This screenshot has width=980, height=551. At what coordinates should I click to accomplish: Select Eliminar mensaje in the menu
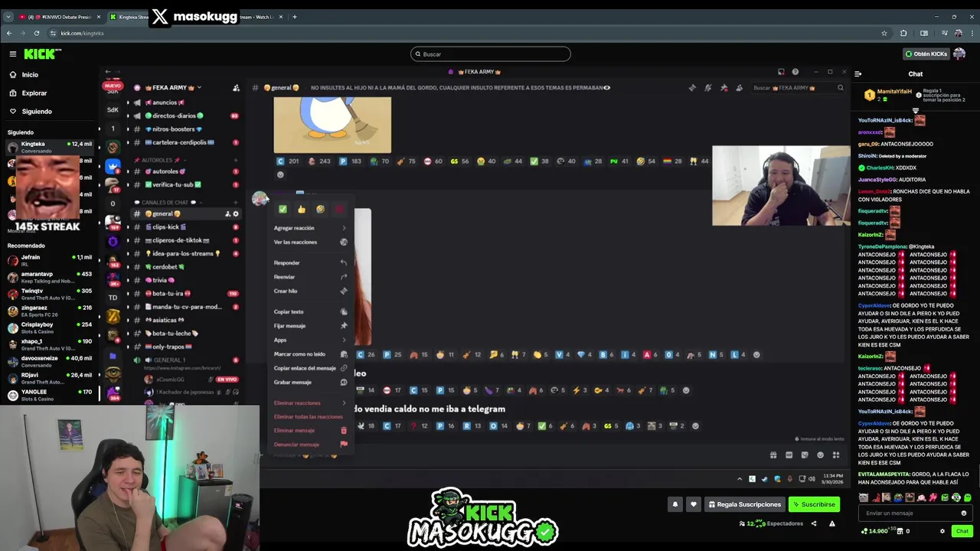click(x=311, y=430)
